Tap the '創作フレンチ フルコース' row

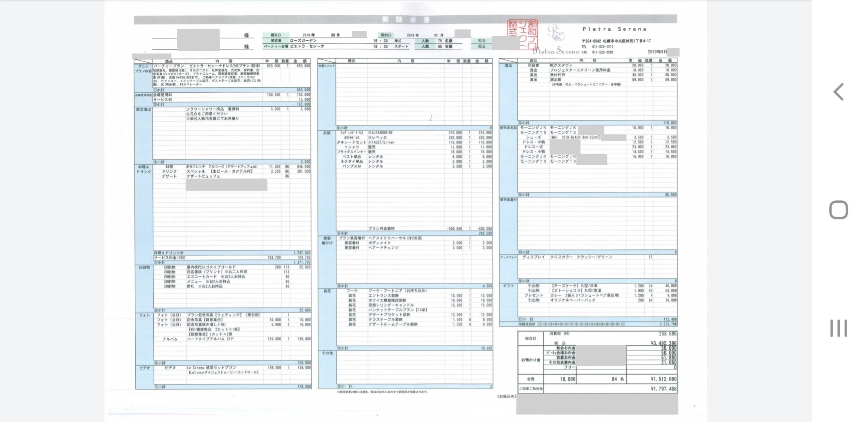(232, 167)
